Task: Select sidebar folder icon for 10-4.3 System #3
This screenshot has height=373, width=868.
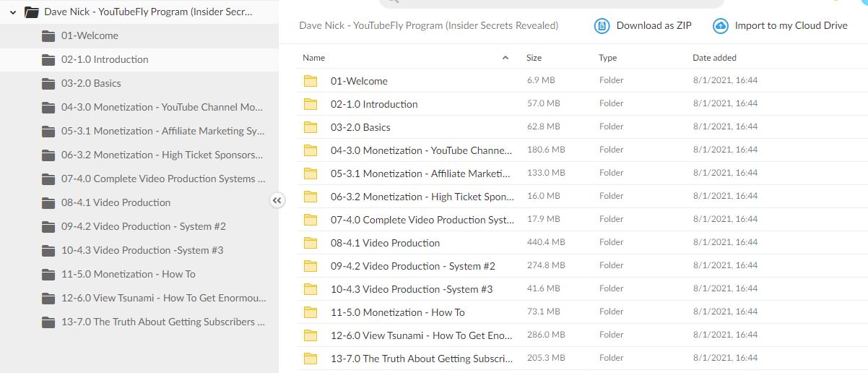Action: coord(48,250)
